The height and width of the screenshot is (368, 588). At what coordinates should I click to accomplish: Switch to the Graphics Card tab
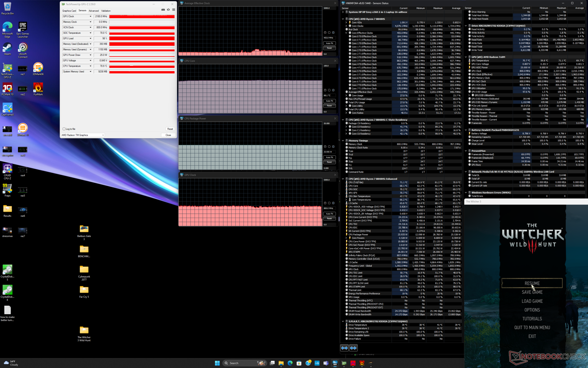point(69,11)
